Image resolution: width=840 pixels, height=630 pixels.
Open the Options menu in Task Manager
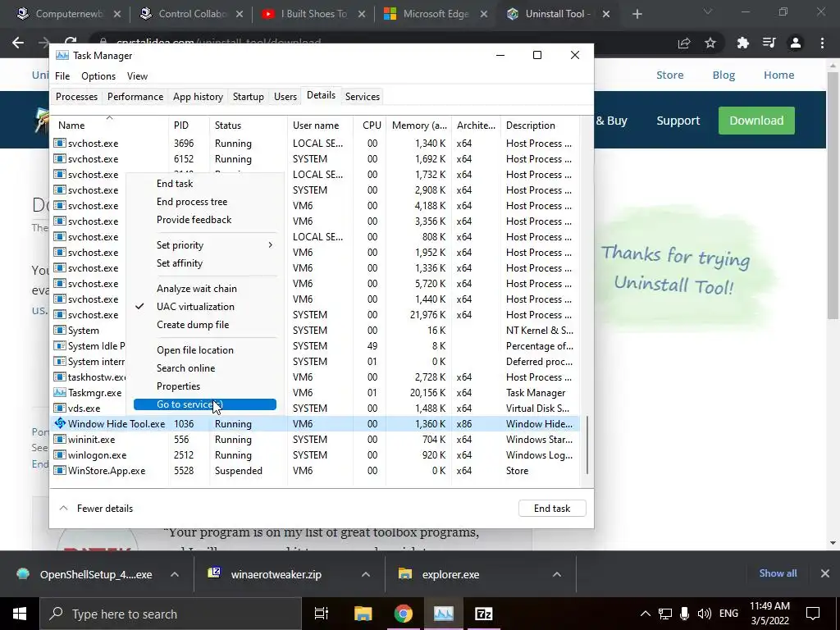98,76
